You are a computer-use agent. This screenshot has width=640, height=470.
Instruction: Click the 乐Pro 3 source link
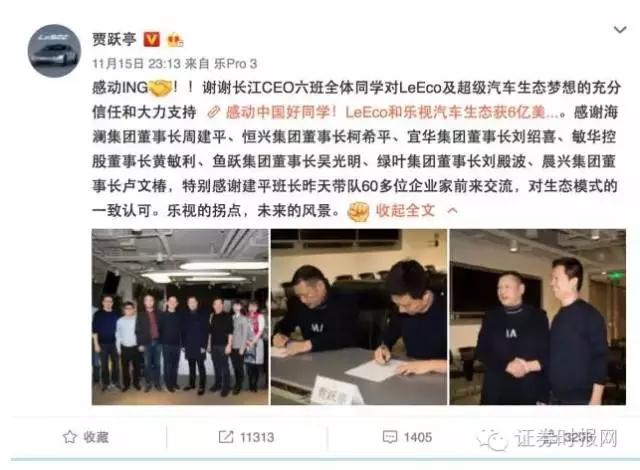tap(236, 64)
